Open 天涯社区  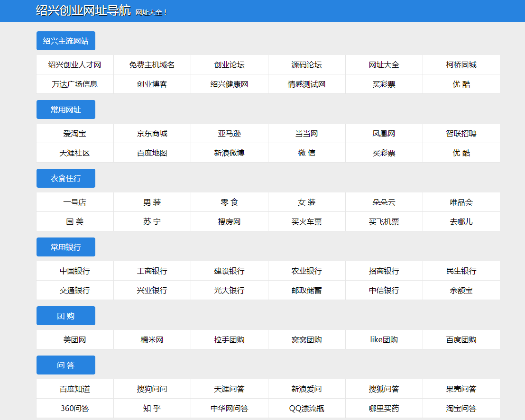coord(74,153)
